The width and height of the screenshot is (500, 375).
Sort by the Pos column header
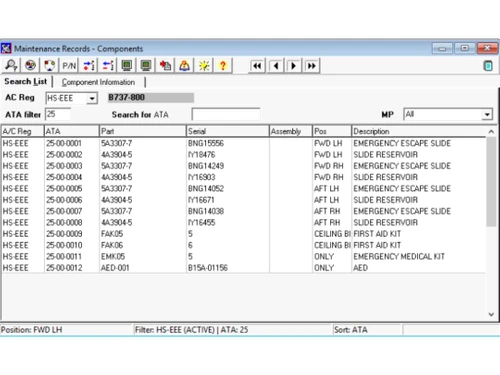[332, 131]
